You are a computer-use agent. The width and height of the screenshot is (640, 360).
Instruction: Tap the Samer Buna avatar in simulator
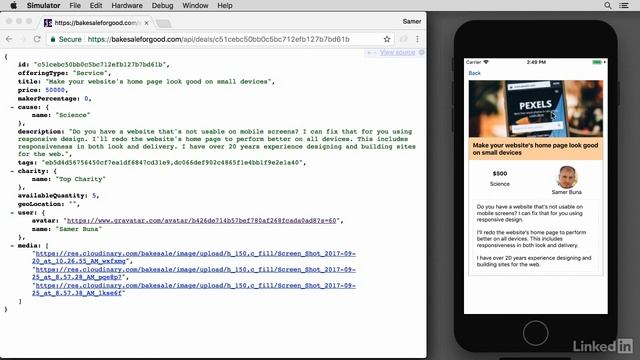(x=567, y=177)
